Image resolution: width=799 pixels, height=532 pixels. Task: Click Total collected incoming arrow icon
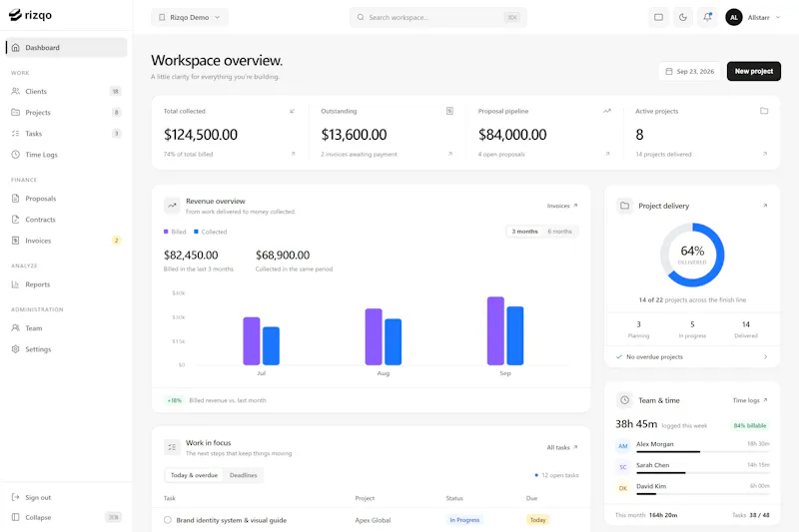pos(292,111)
